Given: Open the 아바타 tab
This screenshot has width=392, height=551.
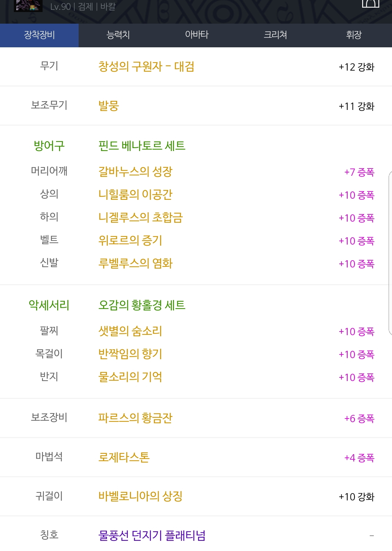Looking at the screenshot, I should point(197,35).
